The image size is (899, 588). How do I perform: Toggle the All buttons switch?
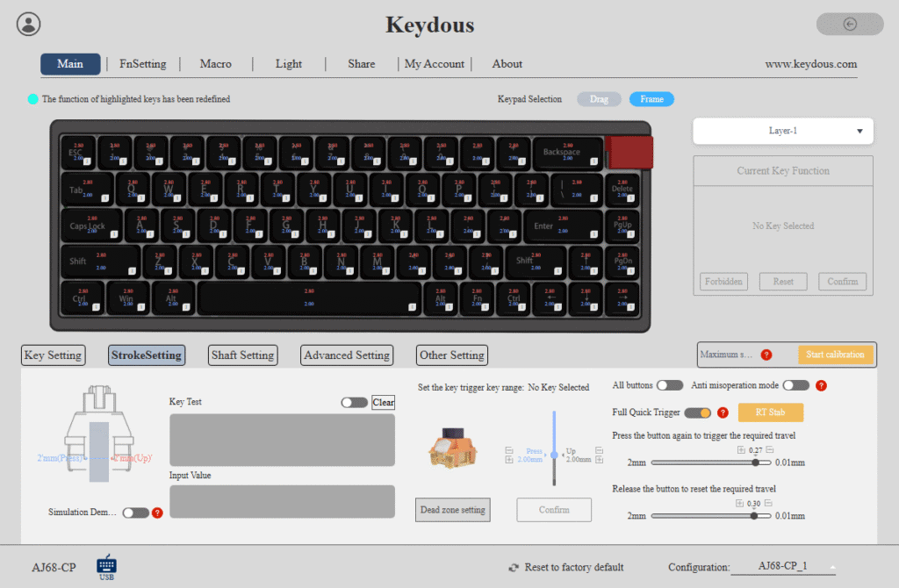tap(670, 385)
